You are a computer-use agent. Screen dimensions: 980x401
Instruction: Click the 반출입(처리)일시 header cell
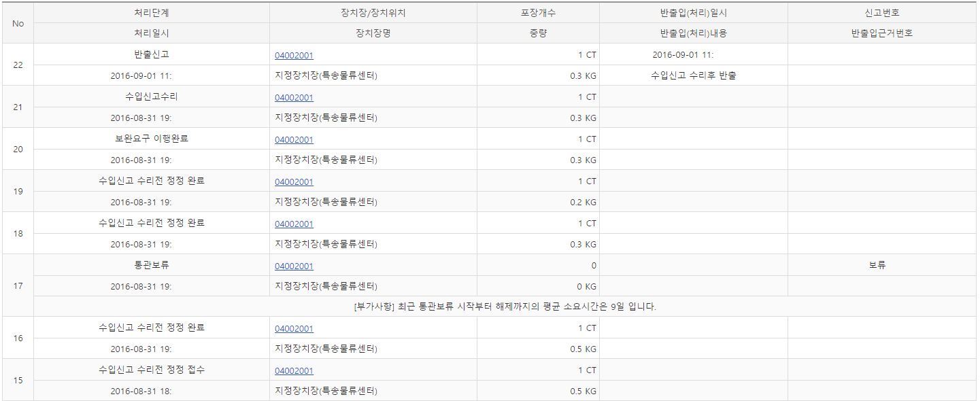click(693, 13)
